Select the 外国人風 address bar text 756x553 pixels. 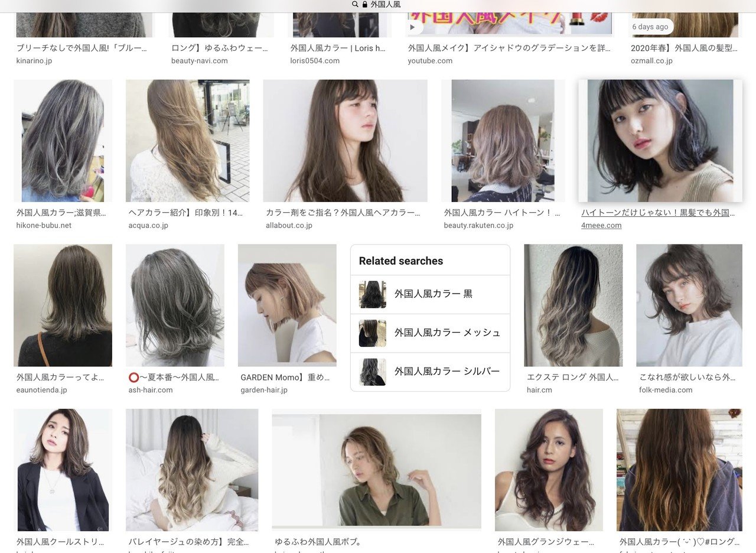click(385, 4)
